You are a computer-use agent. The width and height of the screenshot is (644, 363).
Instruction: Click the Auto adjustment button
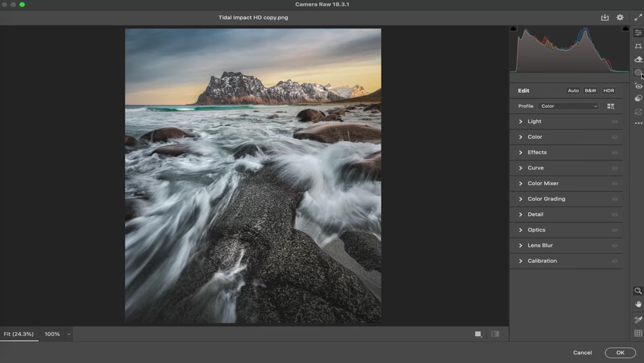(573, 91)
